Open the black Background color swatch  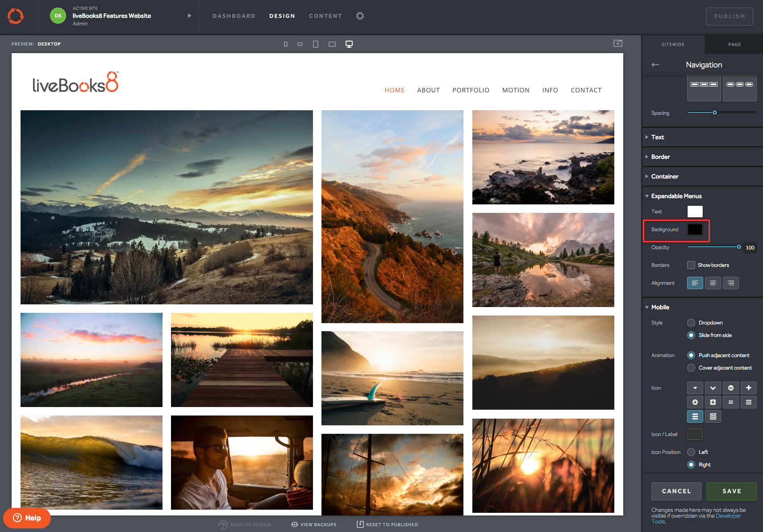pos(695,229)
